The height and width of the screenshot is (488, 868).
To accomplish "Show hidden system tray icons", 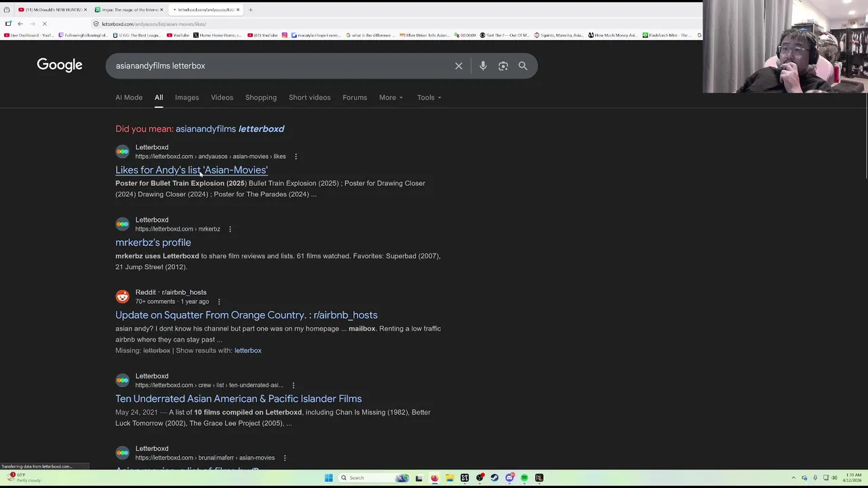I will pos(793,478).
